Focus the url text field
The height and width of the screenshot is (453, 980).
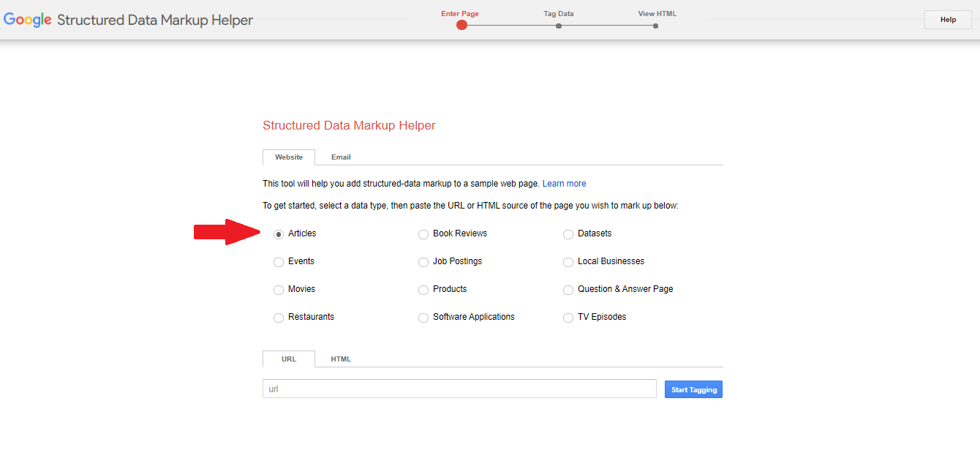tap(459, 389)
